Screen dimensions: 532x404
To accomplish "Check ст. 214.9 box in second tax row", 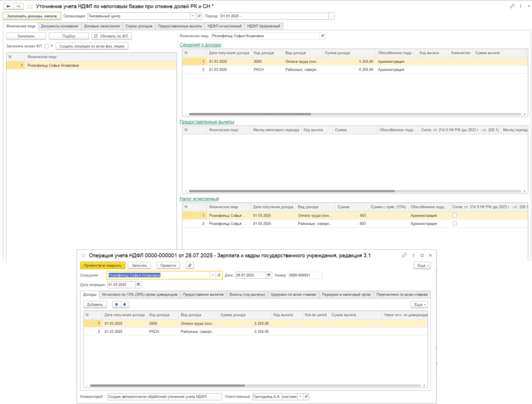I will click(455, 223).
